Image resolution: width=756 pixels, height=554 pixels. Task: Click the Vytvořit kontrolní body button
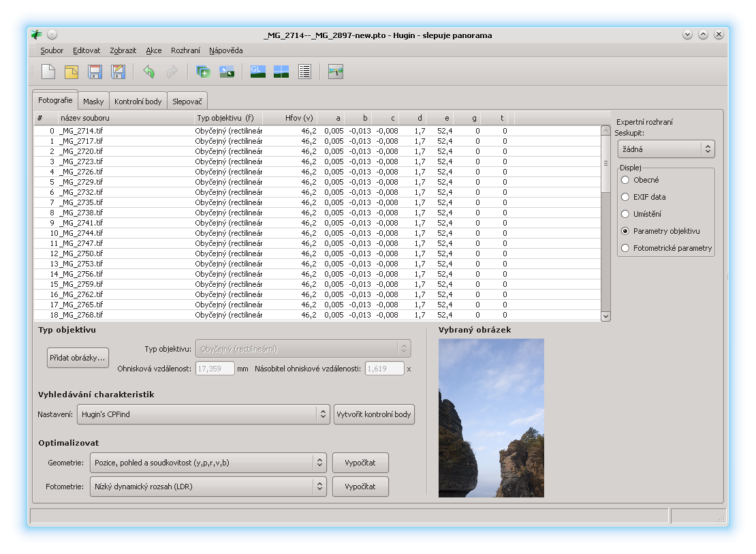point(374,414)
